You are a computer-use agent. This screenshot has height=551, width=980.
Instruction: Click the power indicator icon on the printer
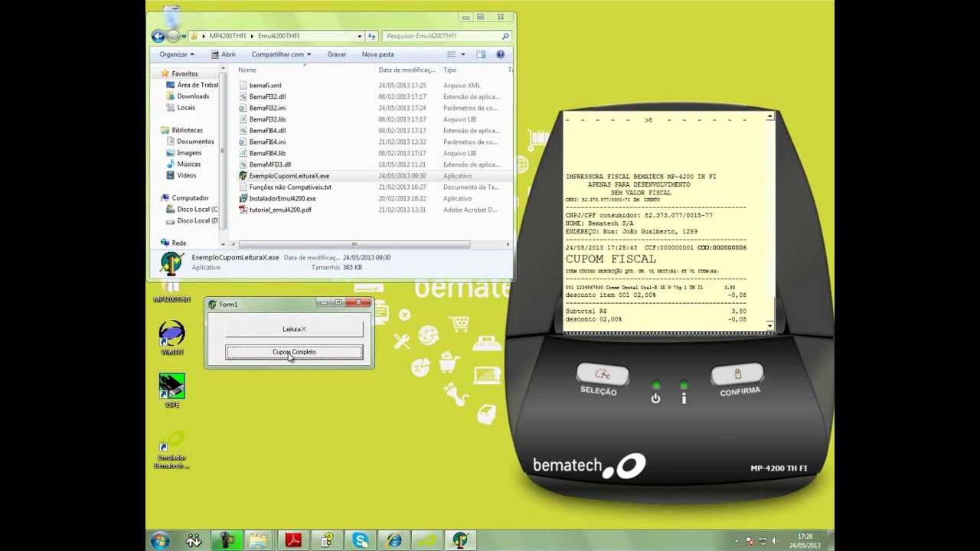coord(655,399)
